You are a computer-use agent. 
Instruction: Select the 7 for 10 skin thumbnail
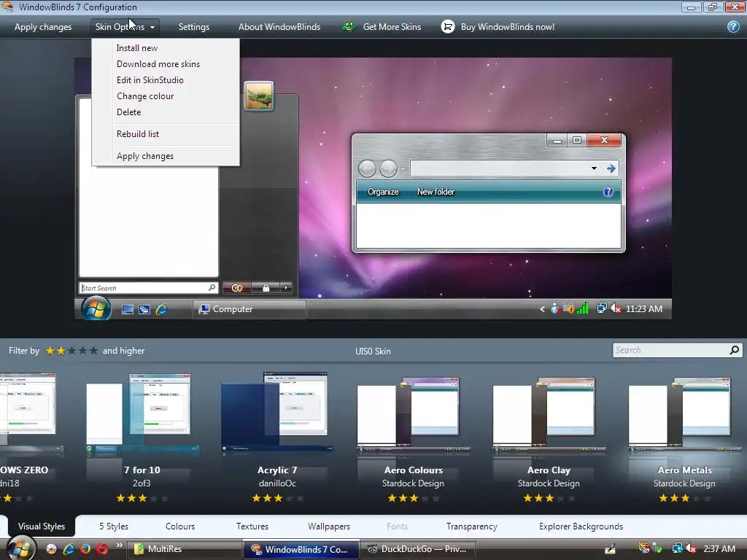142,413
